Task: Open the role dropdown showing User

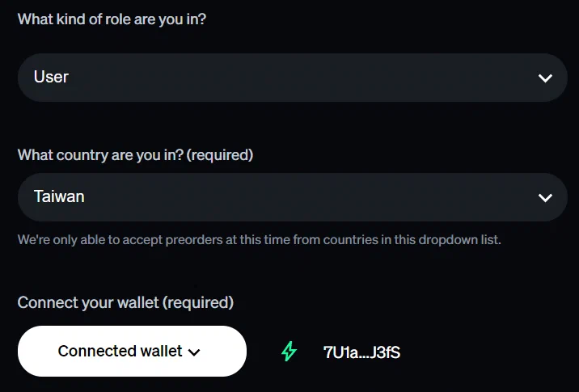Action: [x=292, y=78]
